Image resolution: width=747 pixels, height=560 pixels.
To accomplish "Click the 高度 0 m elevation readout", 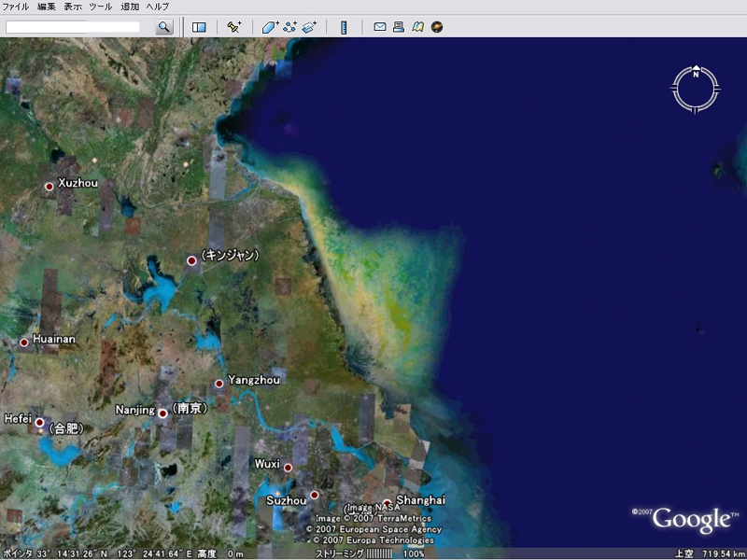I will point(220,553).
